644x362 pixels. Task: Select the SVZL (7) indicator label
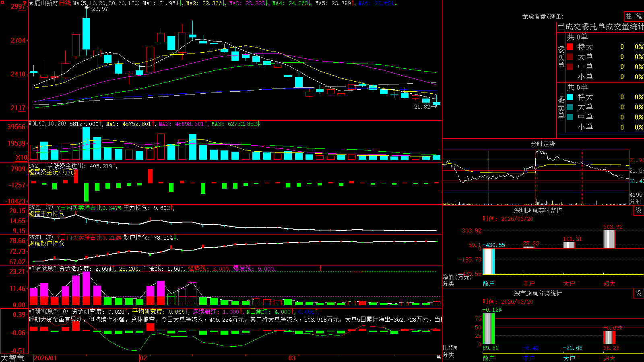coord(41,208)
